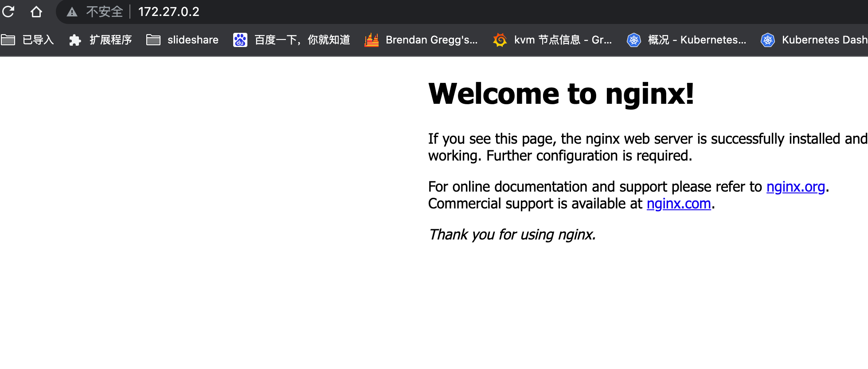This screenshot has height=369, width=868.
Task: Open Brendan Gregg's bookmark
Action: click(421, 40)
